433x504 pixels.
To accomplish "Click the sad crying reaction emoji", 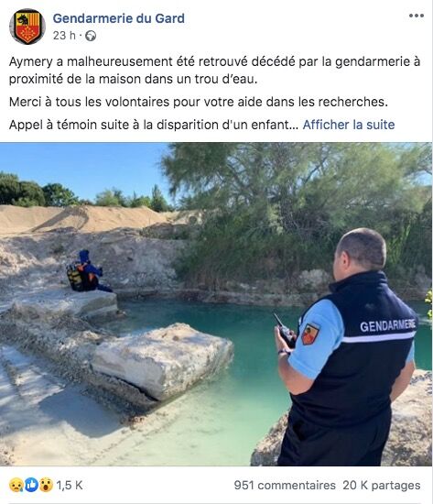I will 16,485.
